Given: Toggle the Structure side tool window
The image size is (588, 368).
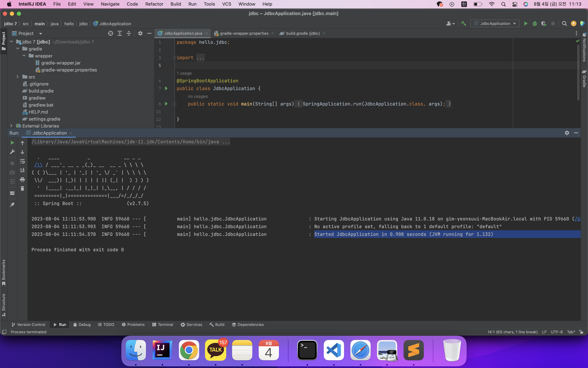Looking at the screenshot, I should [4, 305].
